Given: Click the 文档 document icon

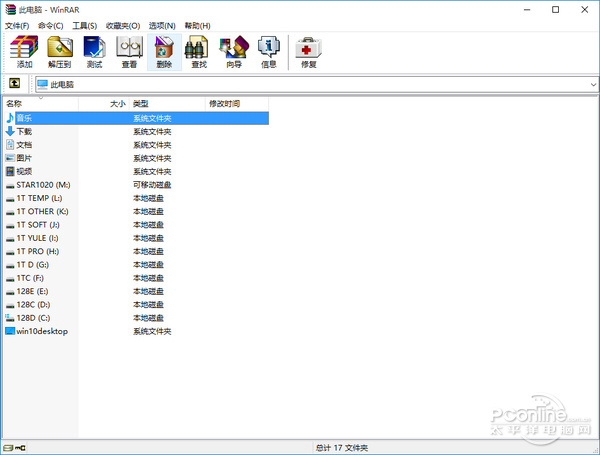Looking at the screenshot, I should tap(10, 145).
